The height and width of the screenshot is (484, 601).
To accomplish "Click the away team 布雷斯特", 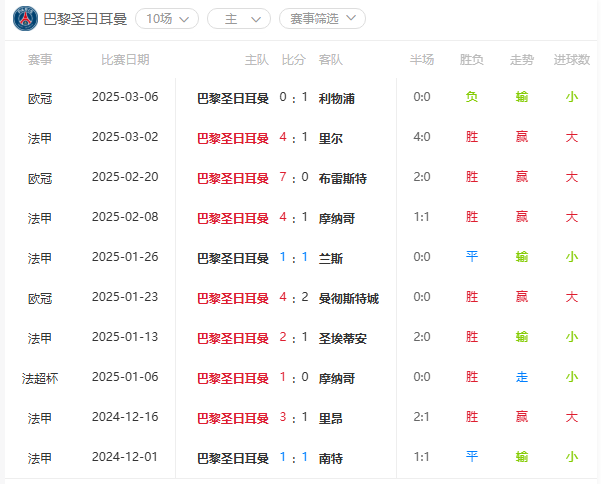I will coord(343,179).
